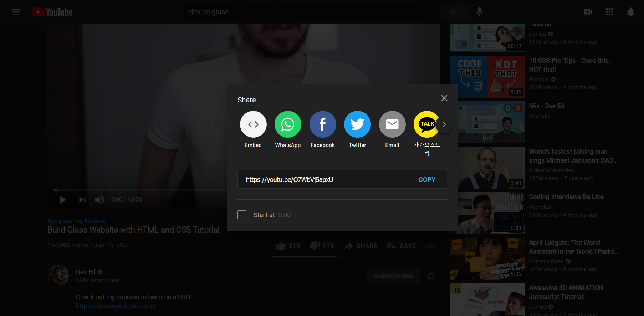The height and width of the screenshot is (316, 644).
Task: Skip to next video
Action: (x=82, y=200)
